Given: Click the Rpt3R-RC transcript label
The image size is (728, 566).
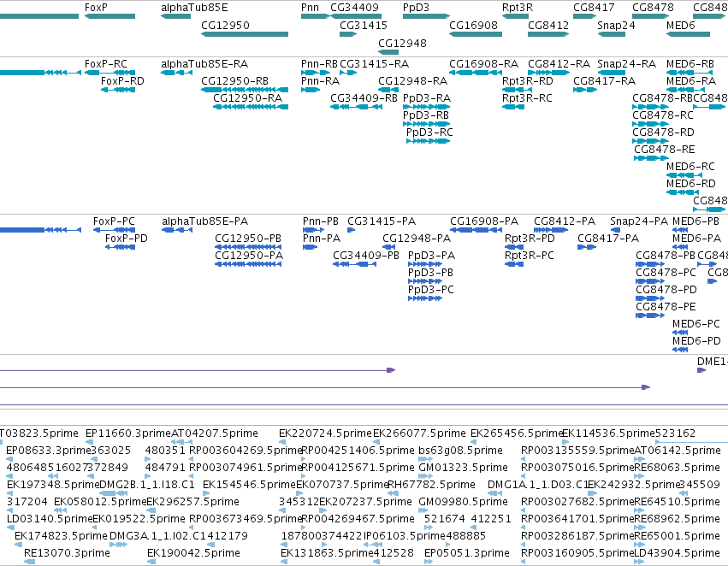Looking at the screenshot, I should (527, 97).
